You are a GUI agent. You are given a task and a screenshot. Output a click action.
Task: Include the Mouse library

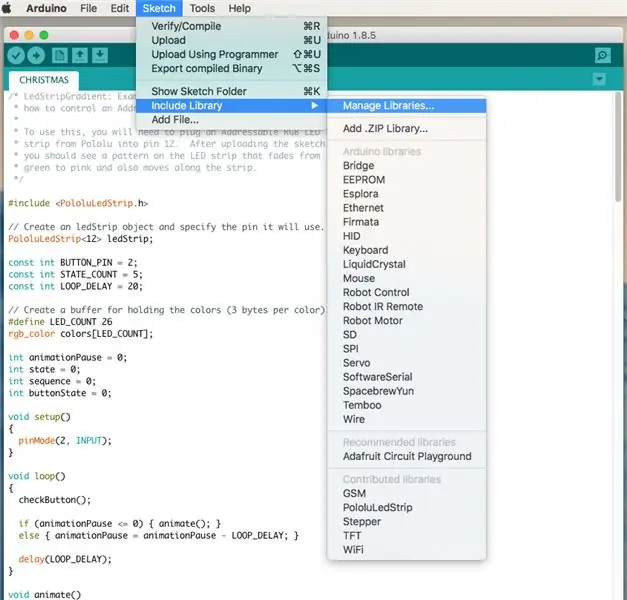point(406,278)
